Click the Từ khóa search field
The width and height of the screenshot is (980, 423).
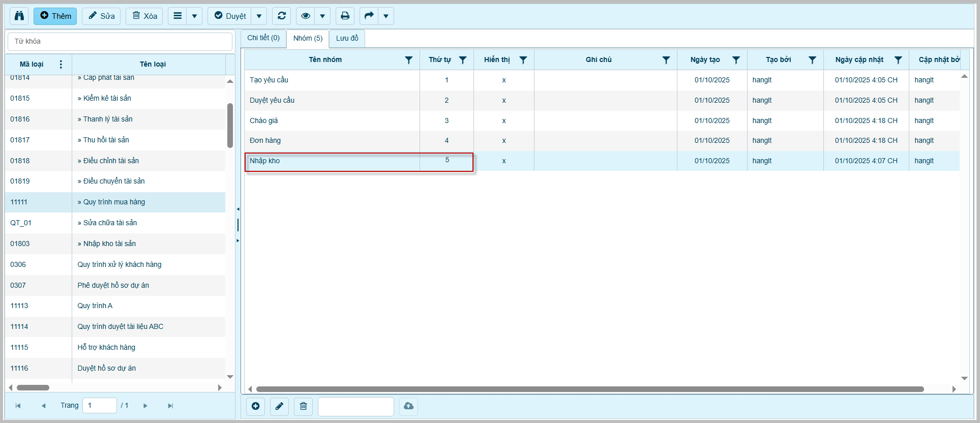(120, 41)
